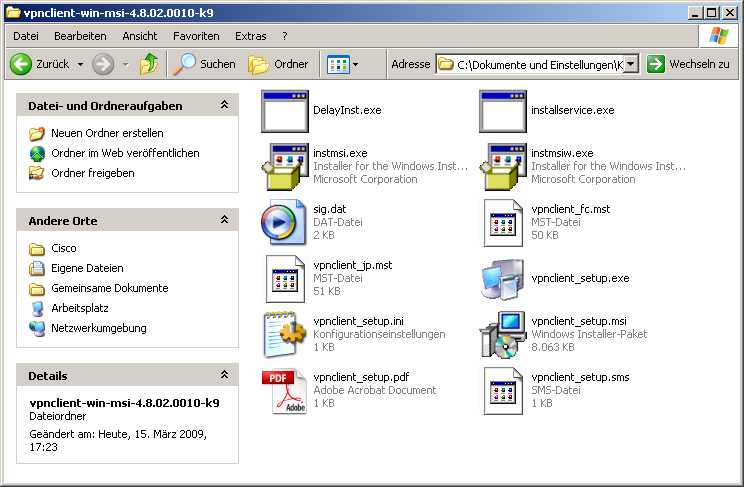Click the sig.dat file name
Image resolution: width=744 pixels, height=487 pixels.
click(330, 209)
